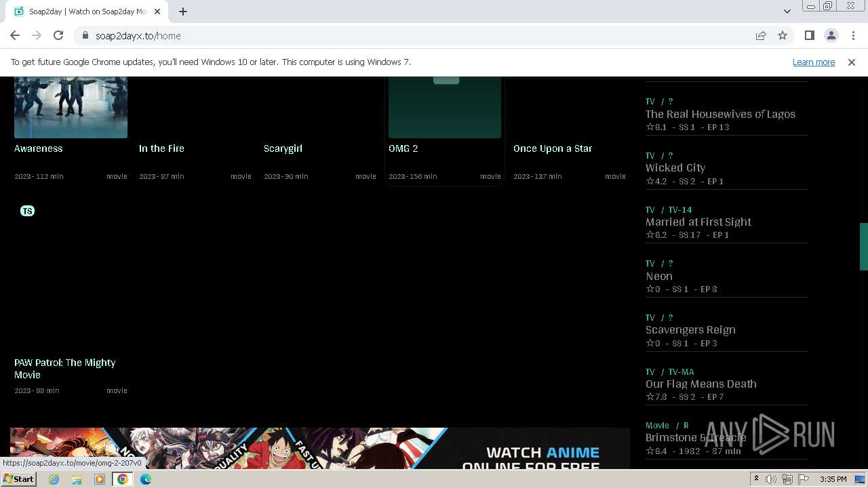Open the Awareness movie thumbnail

(71, 107)
